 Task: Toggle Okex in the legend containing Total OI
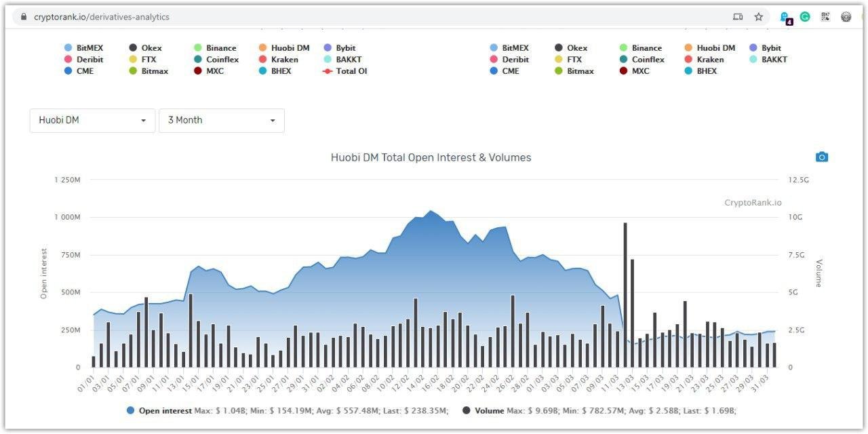[145, 48]
